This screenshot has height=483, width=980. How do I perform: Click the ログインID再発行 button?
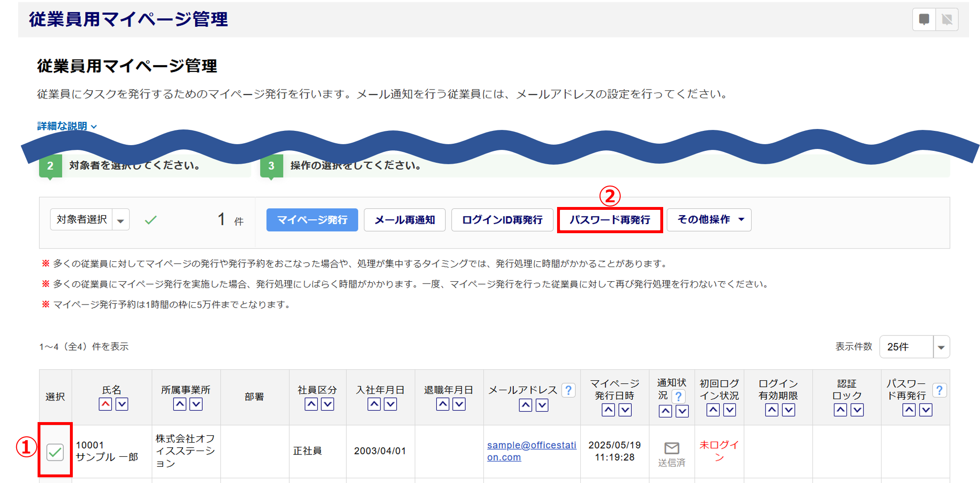(x=502, y=220)
